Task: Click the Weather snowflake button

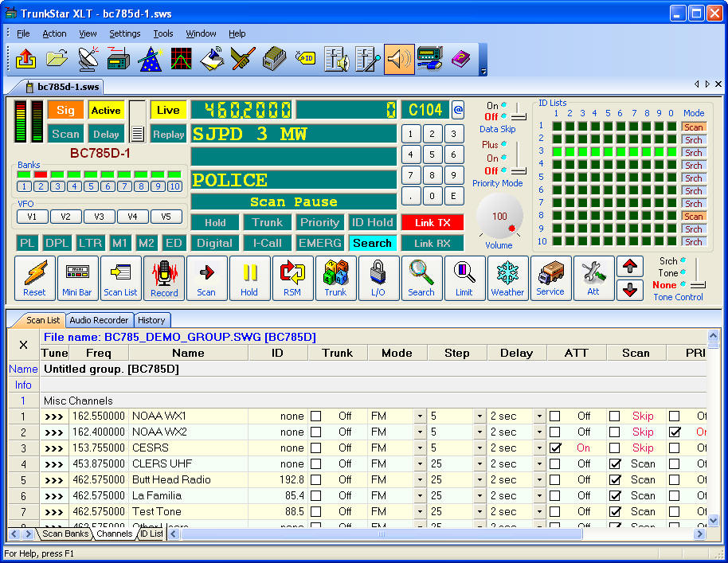Action: pyautogui.click(x=507, y=279)
